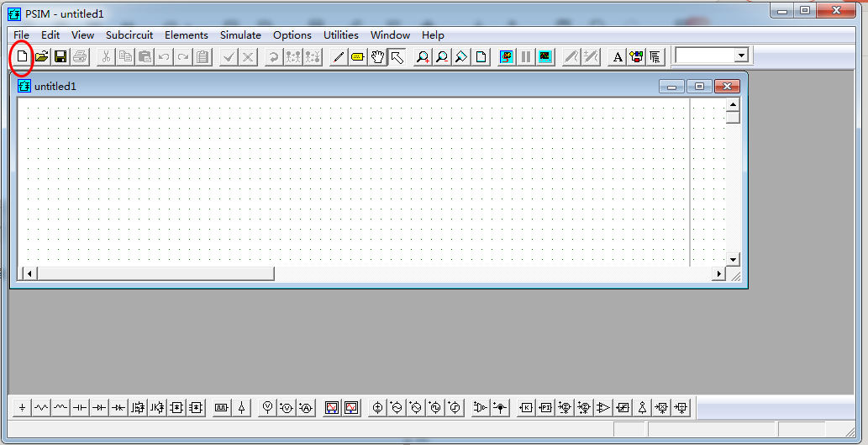Activate the hand pan tool
868x445 pixels.
tap(377, 56)
